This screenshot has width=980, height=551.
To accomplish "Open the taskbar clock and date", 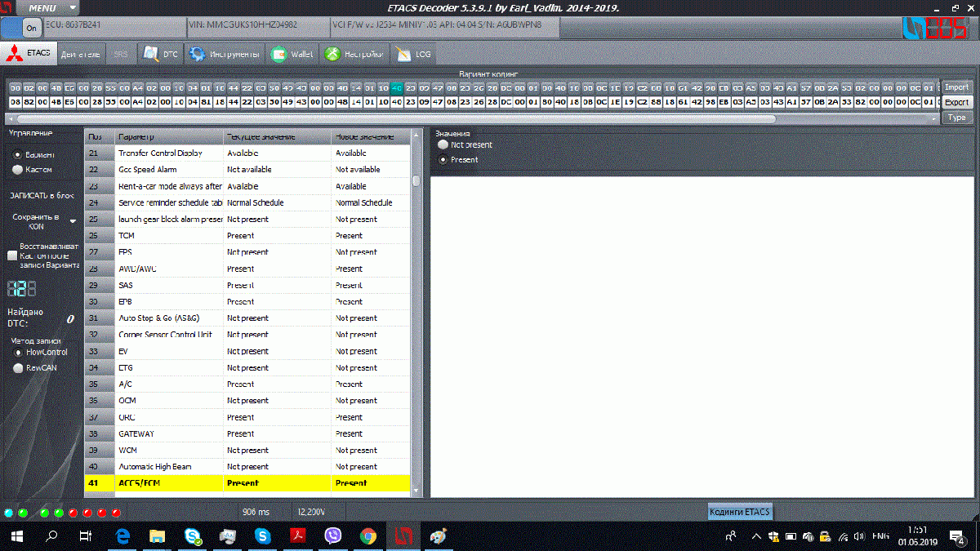I will tap(918, 536).
